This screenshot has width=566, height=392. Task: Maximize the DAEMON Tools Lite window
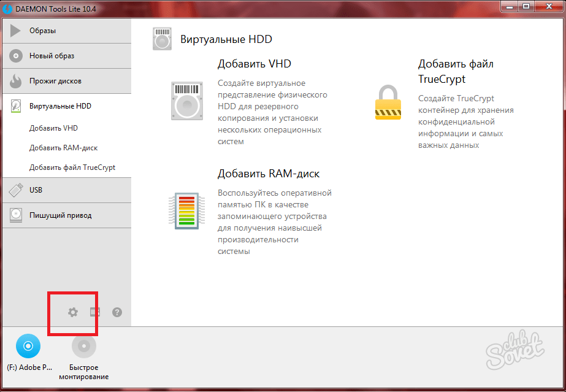(526, 6)
